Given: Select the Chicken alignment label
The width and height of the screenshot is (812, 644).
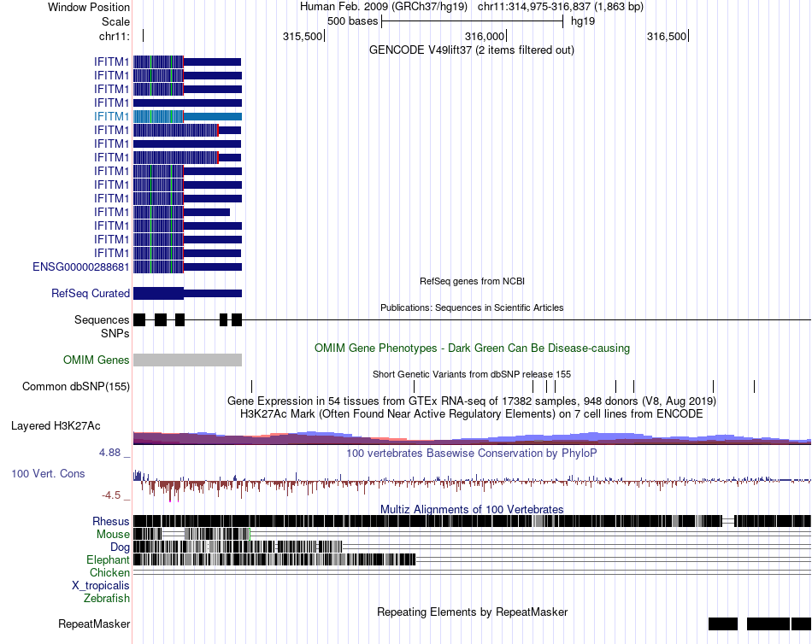Looking at the screenshot, I should (109, 572).
